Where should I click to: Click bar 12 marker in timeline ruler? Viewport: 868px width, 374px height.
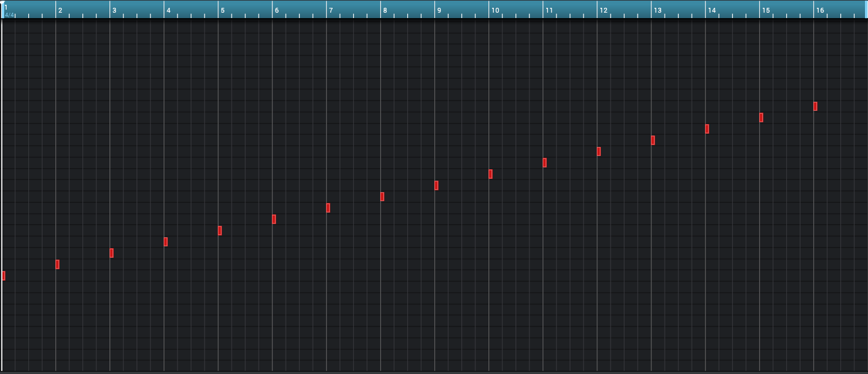pos(603,10)
